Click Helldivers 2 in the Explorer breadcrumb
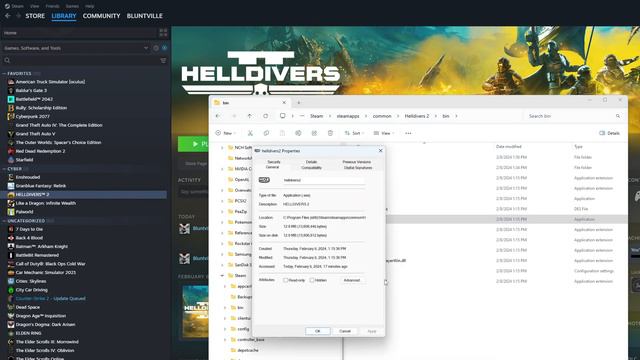Image resolution: width=640 pixels, height=360 pixels. pos(417,116)
